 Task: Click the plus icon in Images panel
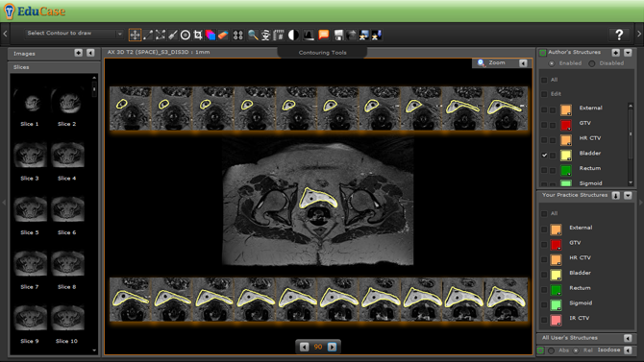tap(79, 53)
